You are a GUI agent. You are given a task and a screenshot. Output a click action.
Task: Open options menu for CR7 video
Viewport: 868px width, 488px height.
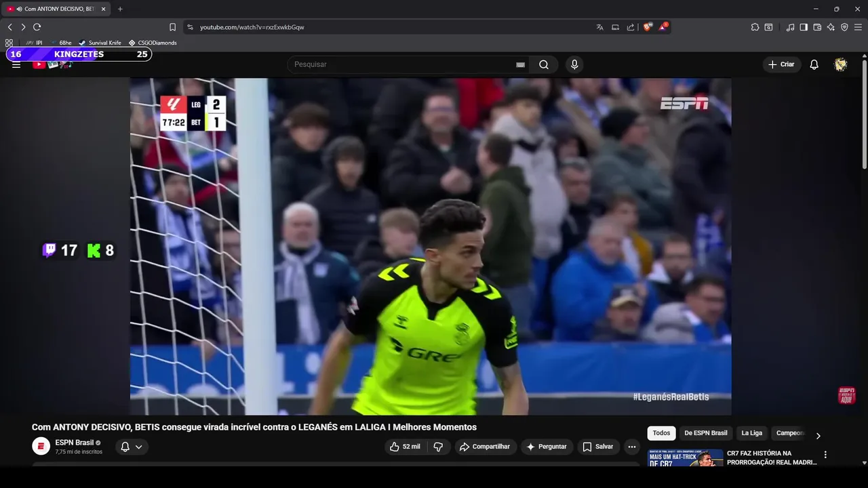(x=825, y=455)
